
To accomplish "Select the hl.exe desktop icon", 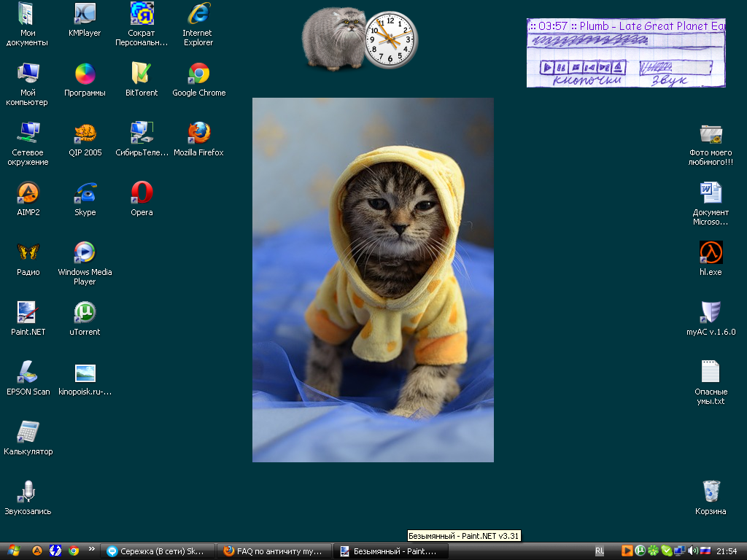I will pos(710,252).
